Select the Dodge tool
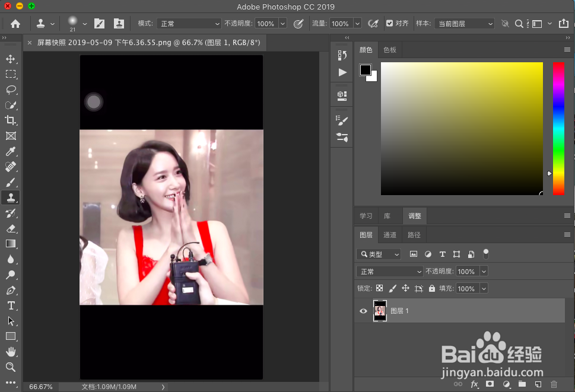The image size is (575, 392). [x=11, y=275]
